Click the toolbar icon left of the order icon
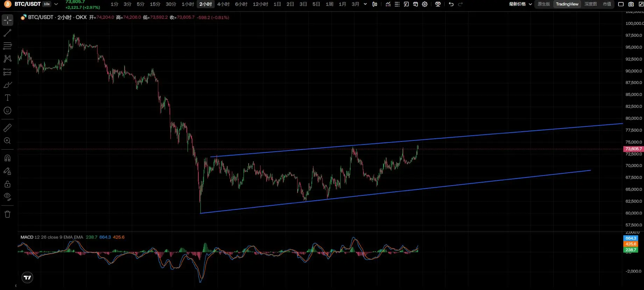This screenshot has height=290, width=644. (x=406, y=4)
